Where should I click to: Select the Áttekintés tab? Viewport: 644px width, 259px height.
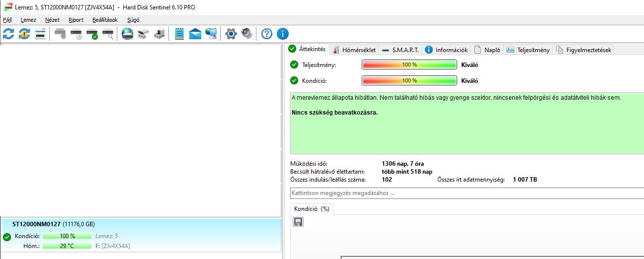click(x=308, y=49)
